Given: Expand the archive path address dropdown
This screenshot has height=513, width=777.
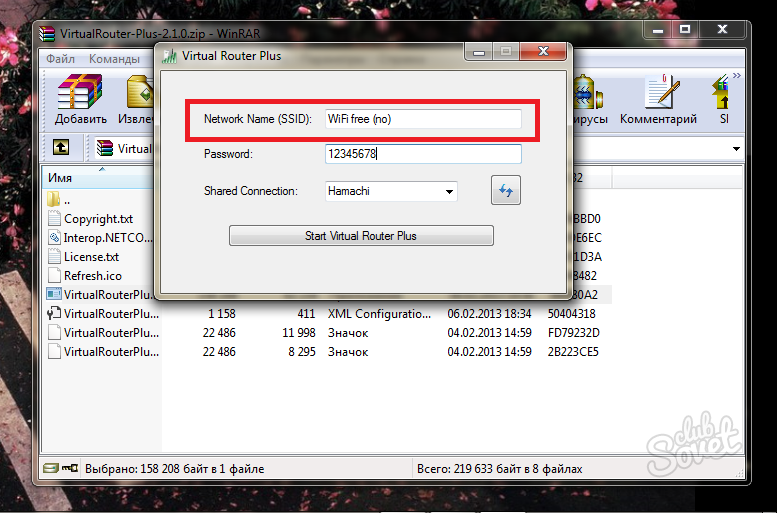Looking at the screenshot, I should (x=736, y=148).
